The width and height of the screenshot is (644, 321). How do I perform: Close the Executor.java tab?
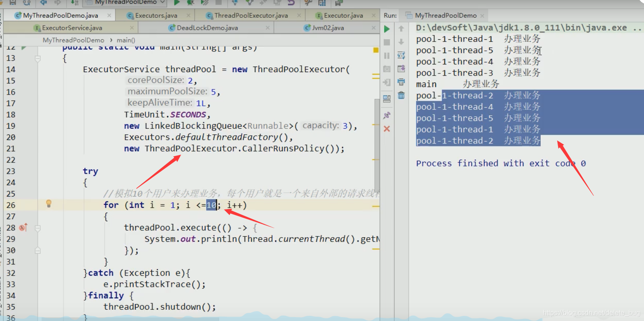[373, 16]
